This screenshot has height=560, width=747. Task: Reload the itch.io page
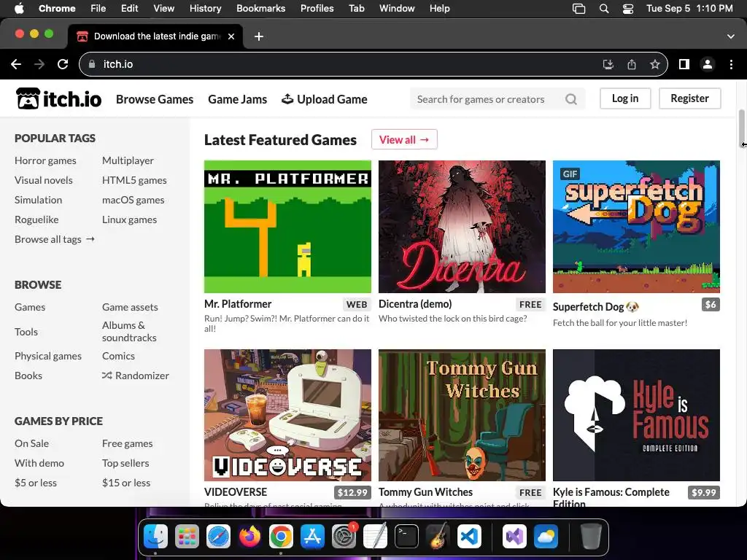click(x=63, y=64)
